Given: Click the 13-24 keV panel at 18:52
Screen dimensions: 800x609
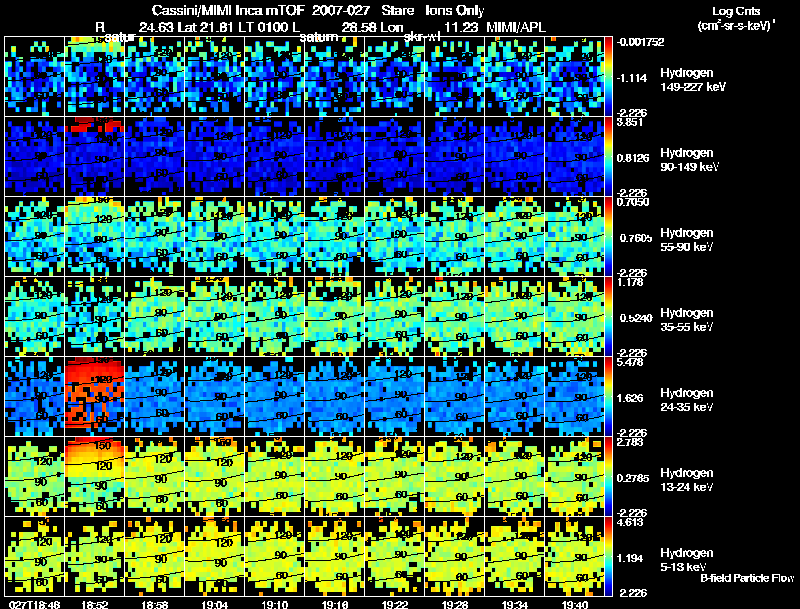Looking at the screenshot, I should click(94, 476).
